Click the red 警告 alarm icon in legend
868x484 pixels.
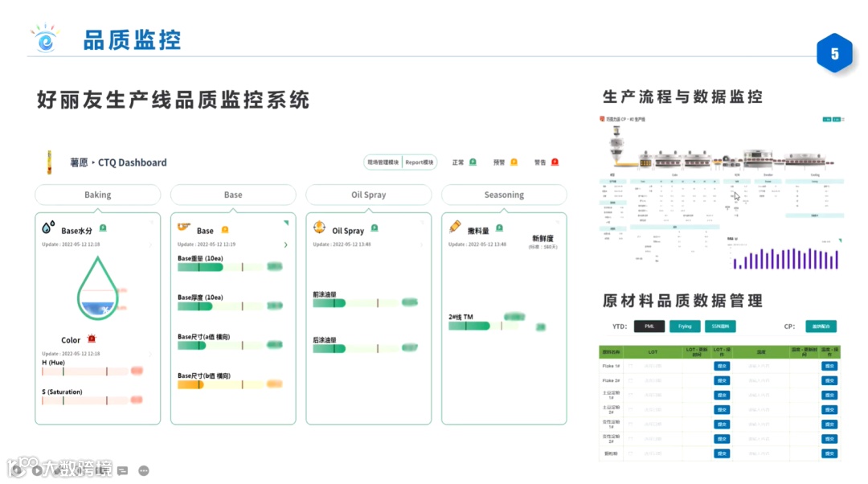pos(555,162)
